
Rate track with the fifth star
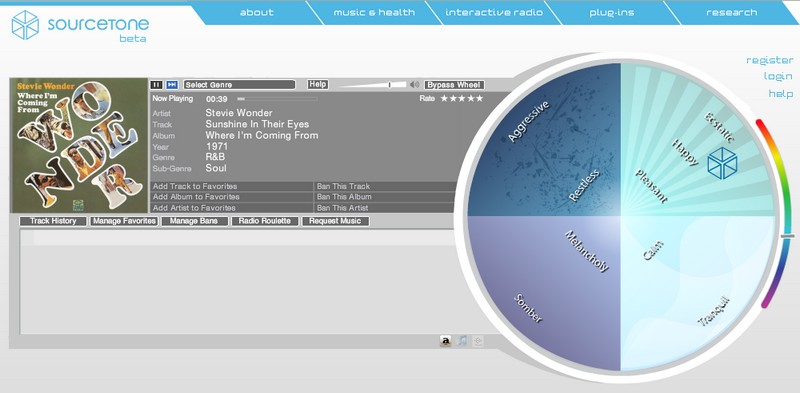(x=479, y=99)
